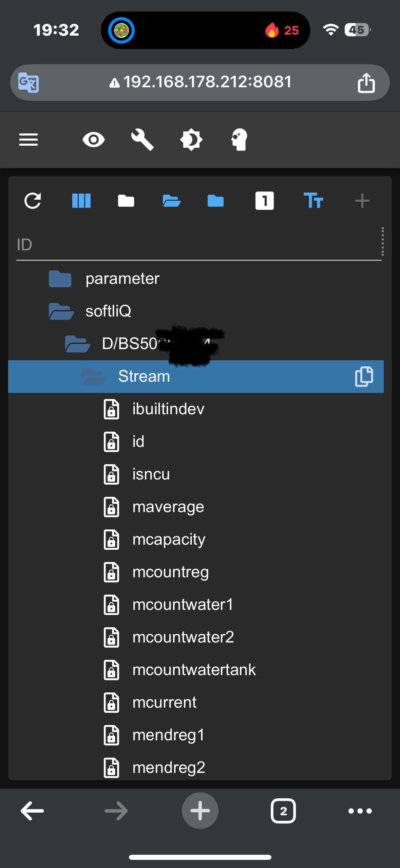The height and width of the screenshot is (868, 400).
Task: Open the hamburger navigation menu
Action: 28,140
